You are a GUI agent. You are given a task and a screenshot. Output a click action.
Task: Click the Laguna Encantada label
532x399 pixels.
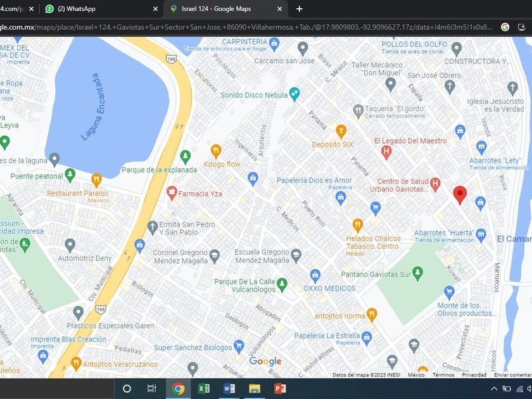coord(93,106)
